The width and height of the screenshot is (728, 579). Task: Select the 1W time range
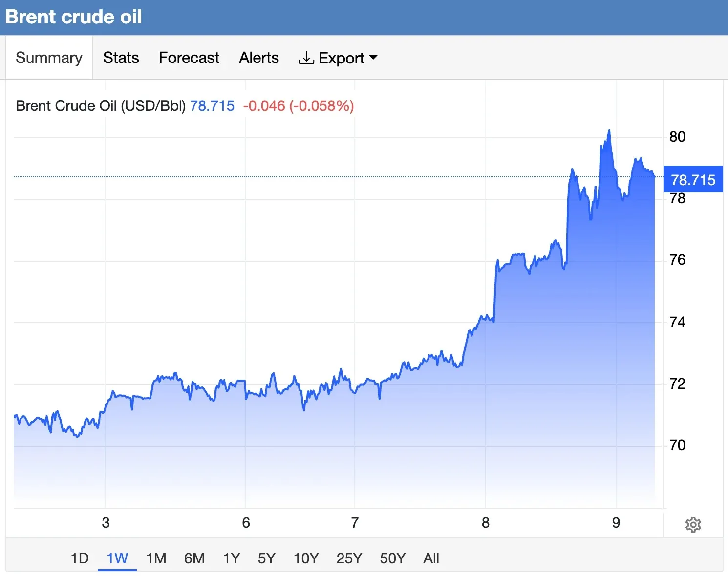(117, 558)
